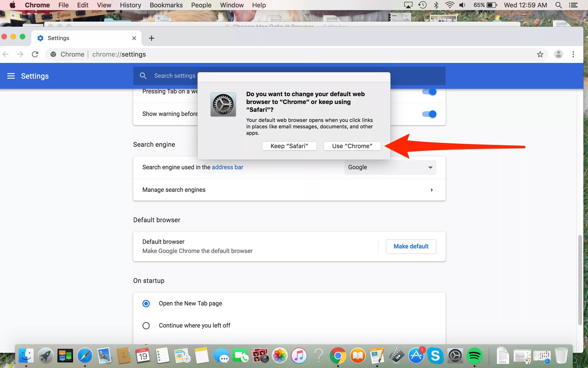Image resolution: width=588 pixels, height=368 pixels.
Task: Open the Window menu
Action: click(232, 5)
